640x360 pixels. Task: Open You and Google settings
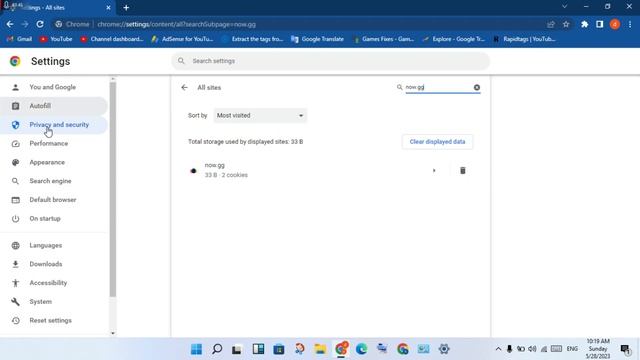tap(52, 87)
